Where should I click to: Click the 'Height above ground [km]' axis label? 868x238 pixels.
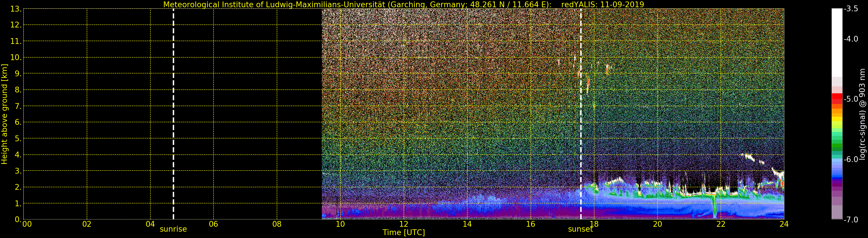pyautogui.click(x=4, y=114)
